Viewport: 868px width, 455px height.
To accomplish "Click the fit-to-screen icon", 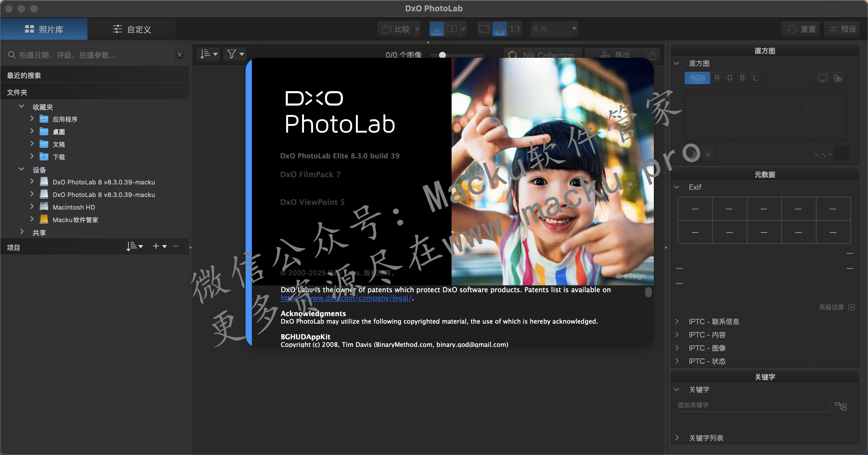I will coord(484,29).
